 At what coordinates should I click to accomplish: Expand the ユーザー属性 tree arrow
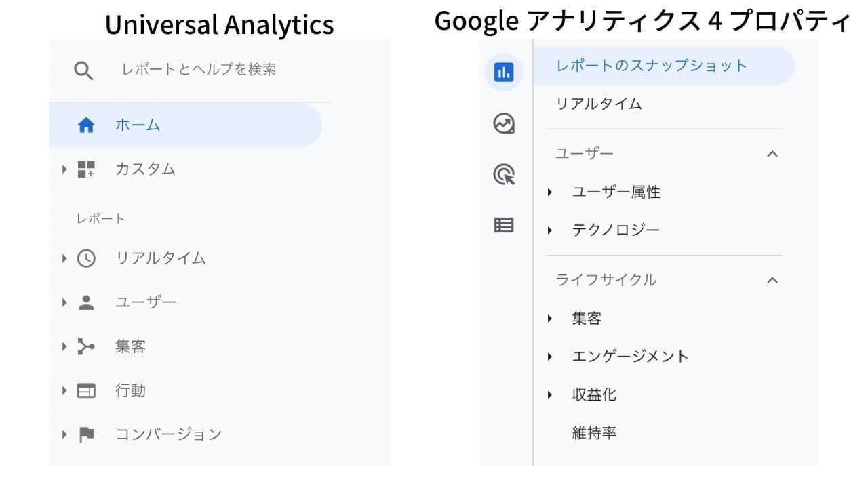tap(550, 192)
